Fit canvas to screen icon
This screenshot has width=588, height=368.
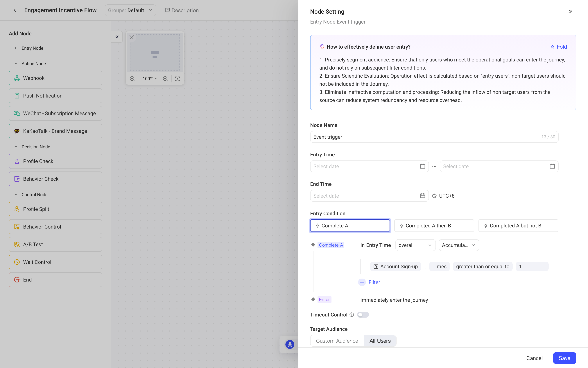coord(178,79)
